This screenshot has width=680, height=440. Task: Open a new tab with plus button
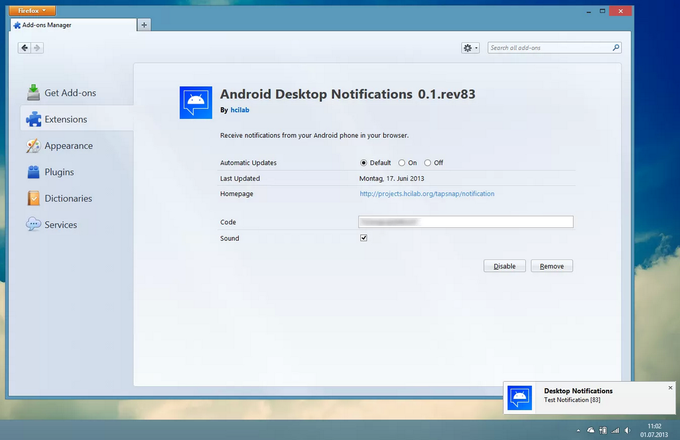[144, 25]
